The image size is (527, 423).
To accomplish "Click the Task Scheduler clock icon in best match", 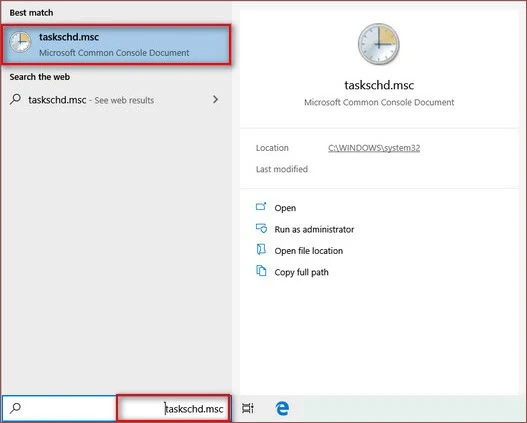I will 20,42.
